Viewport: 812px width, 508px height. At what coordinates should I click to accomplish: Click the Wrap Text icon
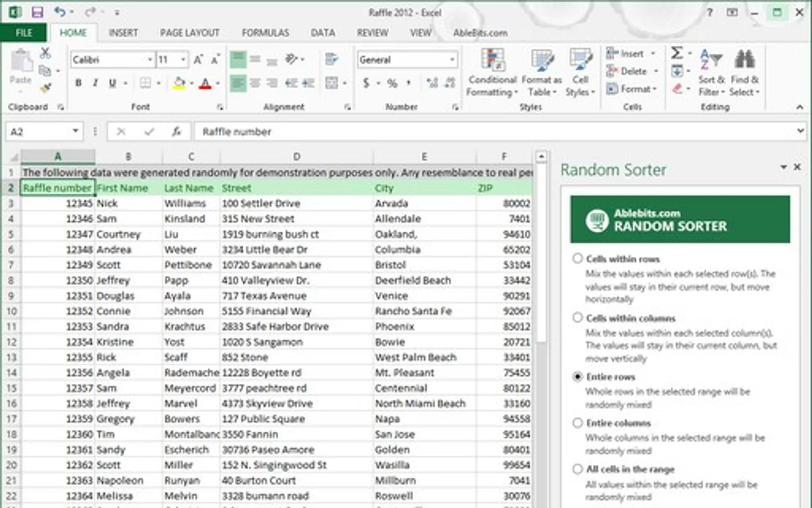tap(331, 59)
